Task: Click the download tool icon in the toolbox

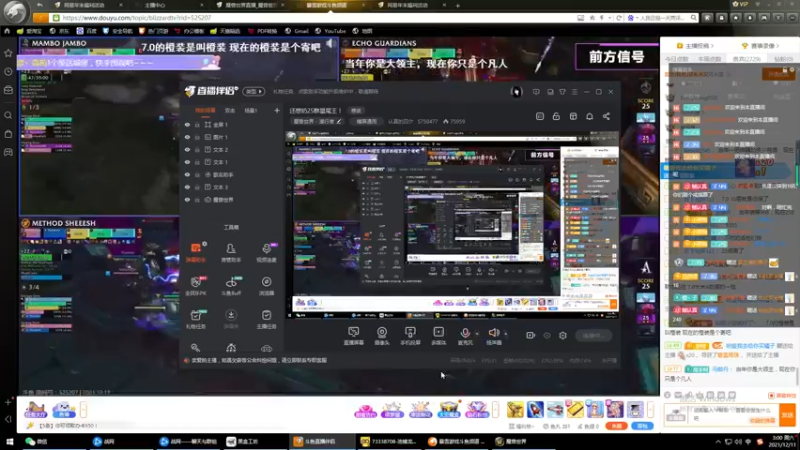Action: pyautogui.click(x=231, y=316)
